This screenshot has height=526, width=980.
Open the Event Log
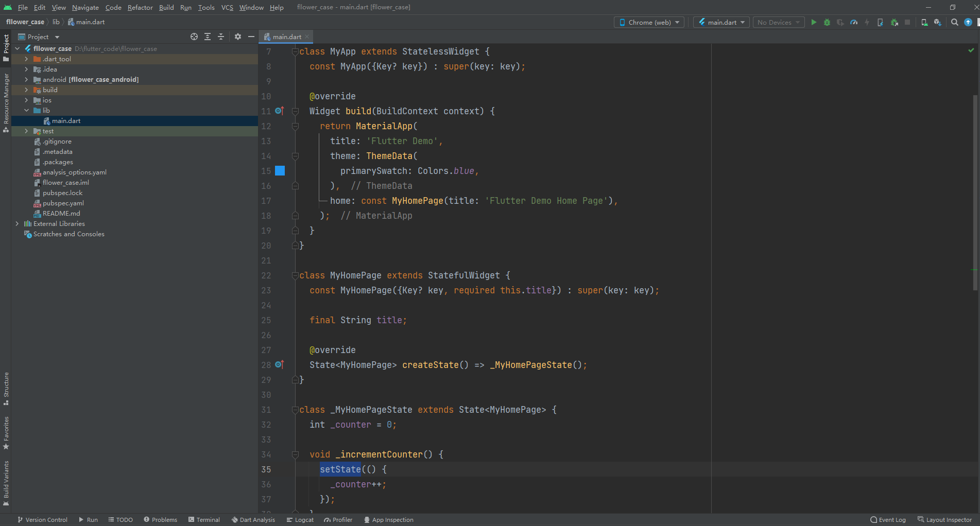click(x=888, y=520)
